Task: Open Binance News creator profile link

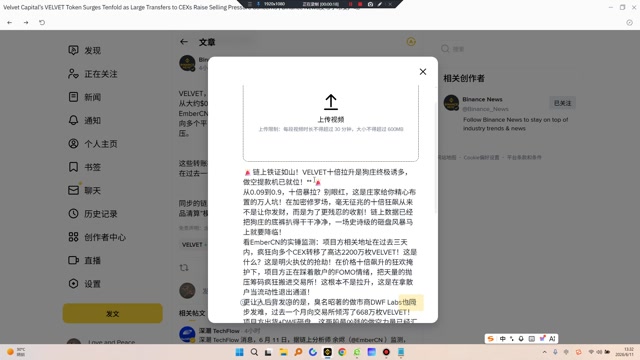Action: click(482, 99)
